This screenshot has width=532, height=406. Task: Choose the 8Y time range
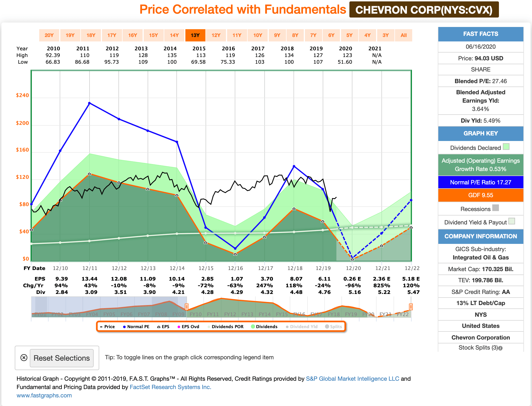coord(295,35)
